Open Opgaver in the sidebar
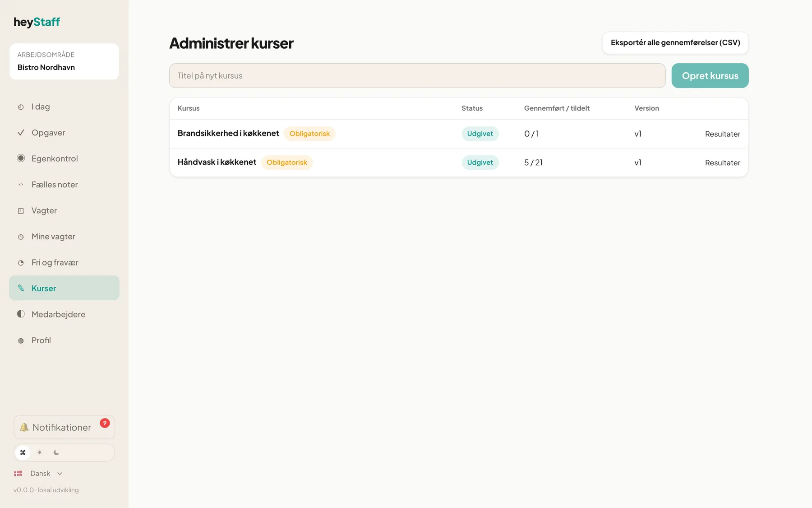812x508 pixels. 64,133
